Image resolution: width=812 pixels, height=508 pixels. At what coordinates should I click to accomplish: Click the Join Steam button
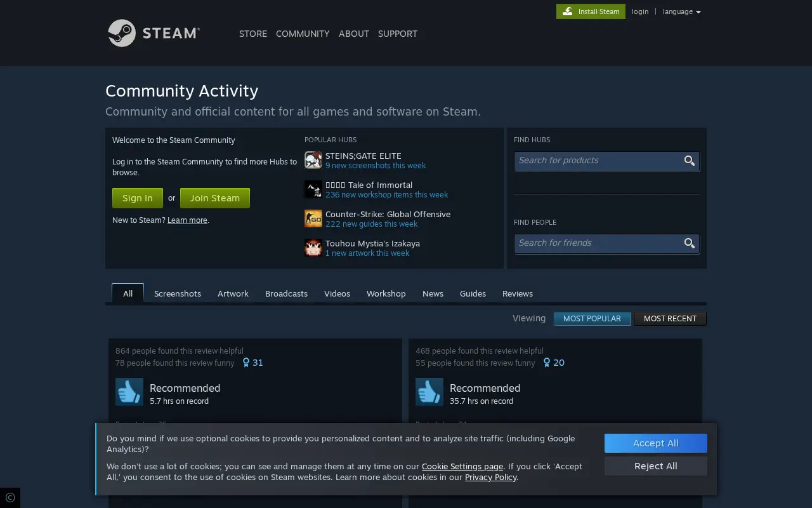[215, 198]
